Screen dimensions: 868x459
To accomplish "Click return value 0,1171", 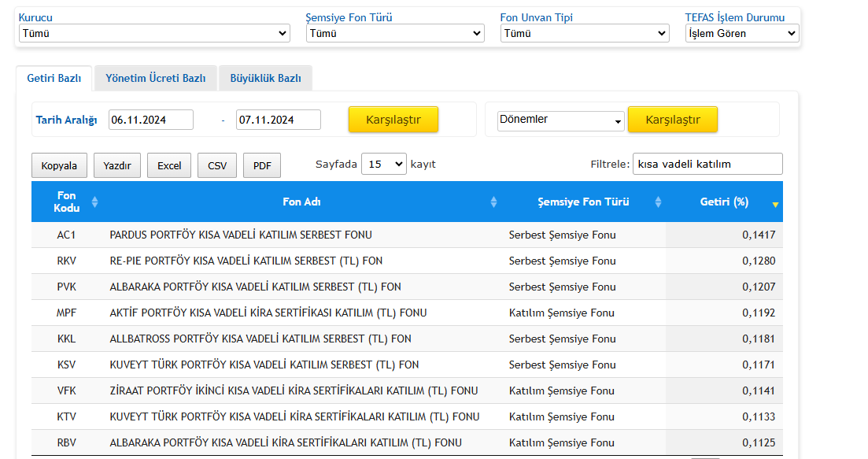I will click(759, 365).
